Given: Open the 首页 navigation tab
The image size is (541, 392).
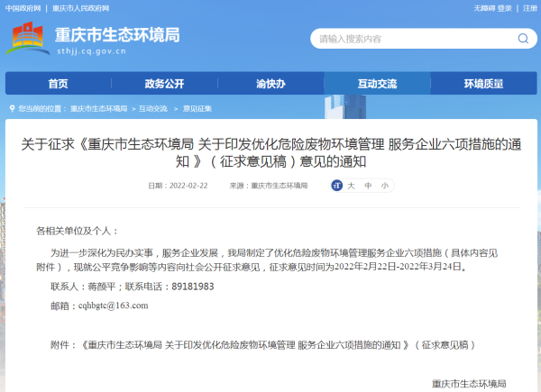Looking at the screenshot, I should coord(58,84).
